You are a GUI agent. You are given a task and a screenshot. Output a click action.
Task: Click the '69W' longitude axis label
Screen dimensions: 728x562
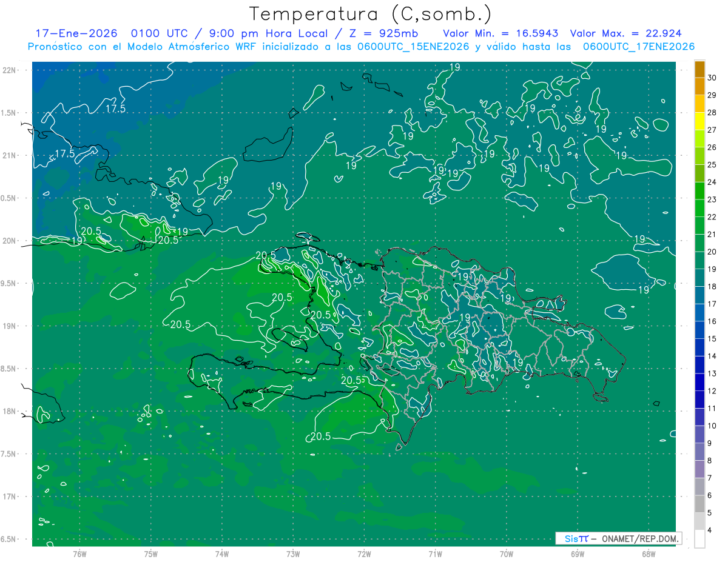(x=578, y=554)
